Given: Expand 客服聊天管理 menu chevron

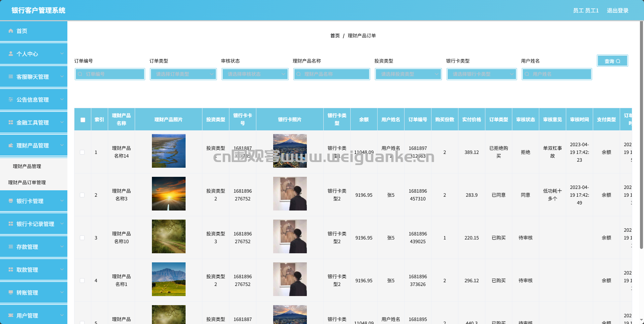Looking at the screenshot, I should 62,76.
